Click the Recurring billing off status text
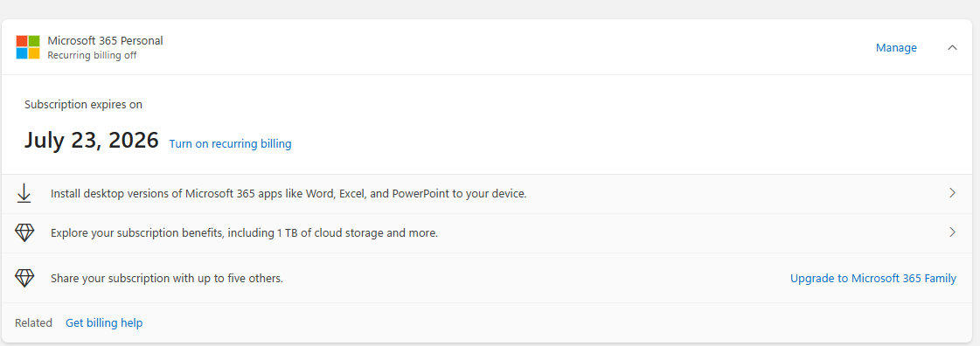The width and height of the screenshot is (980, 346). (x=92, y=55)
